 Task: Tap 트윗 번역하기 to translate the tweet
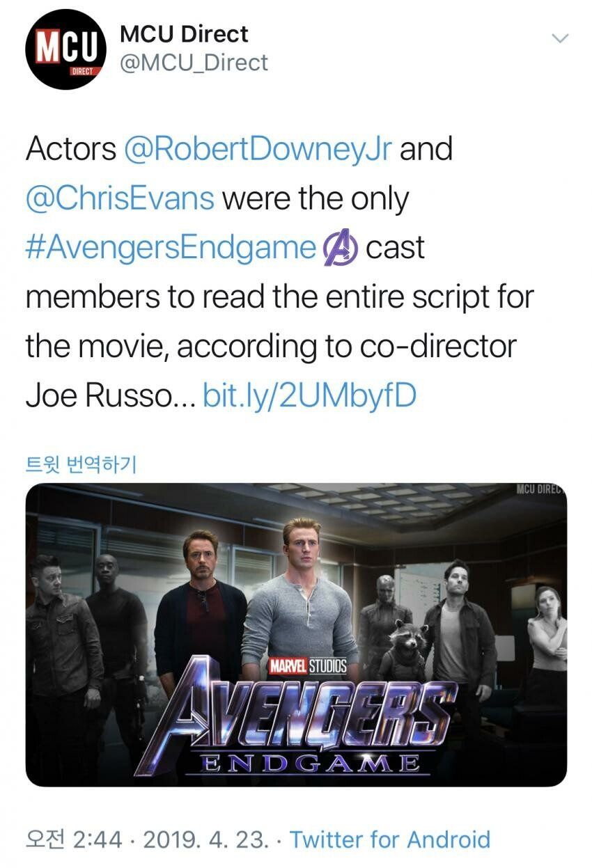pyautogui.click(x=81, y=463)
